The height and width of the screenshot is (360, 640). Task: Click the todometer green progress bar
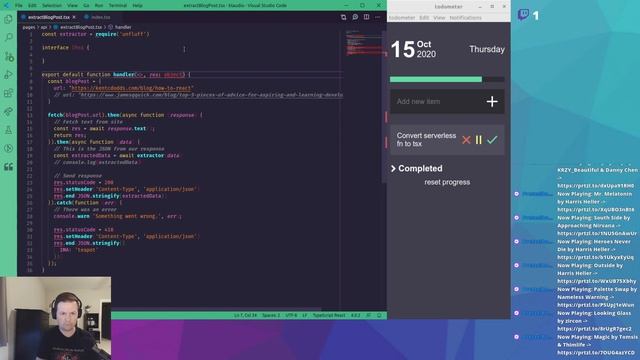[x=436, y=79]
